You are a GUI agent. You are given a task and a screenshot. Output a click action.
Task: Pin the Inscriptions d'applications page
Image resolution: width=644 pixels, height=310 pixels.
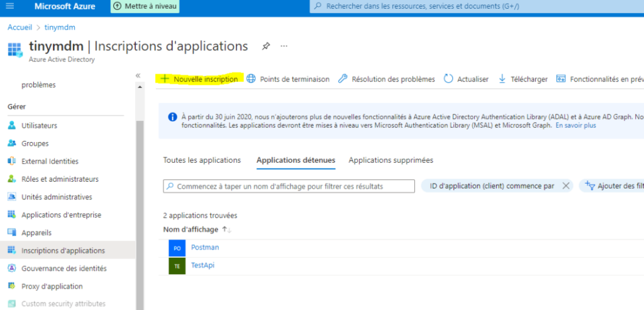point(266,46)
